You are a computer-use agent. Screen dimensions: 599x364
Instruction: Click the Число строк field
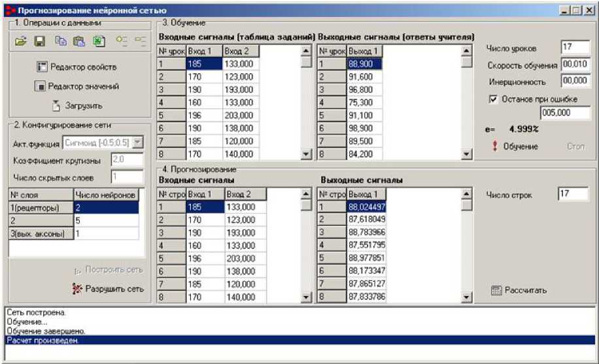tap(573, 193)
